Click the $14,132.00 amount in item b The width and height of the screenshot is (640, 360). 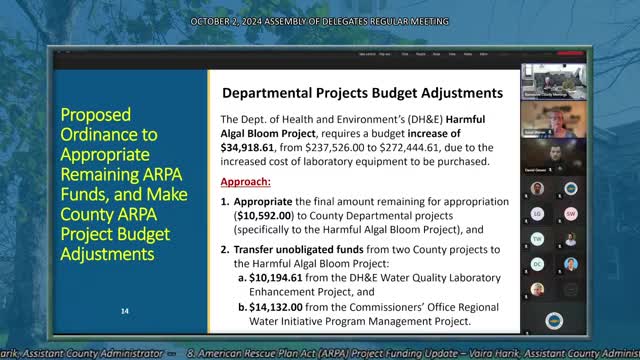pyautogui.click(x=276, y=307)
